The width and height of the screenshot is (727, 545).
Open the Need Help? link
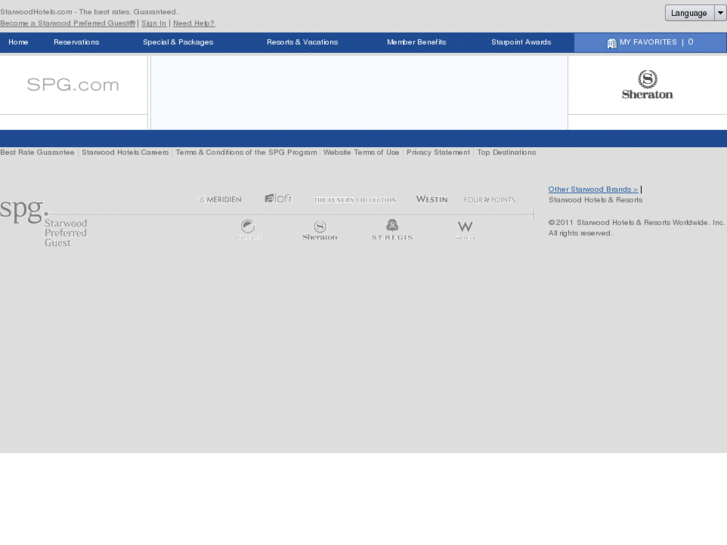click(x=194, y=23)
